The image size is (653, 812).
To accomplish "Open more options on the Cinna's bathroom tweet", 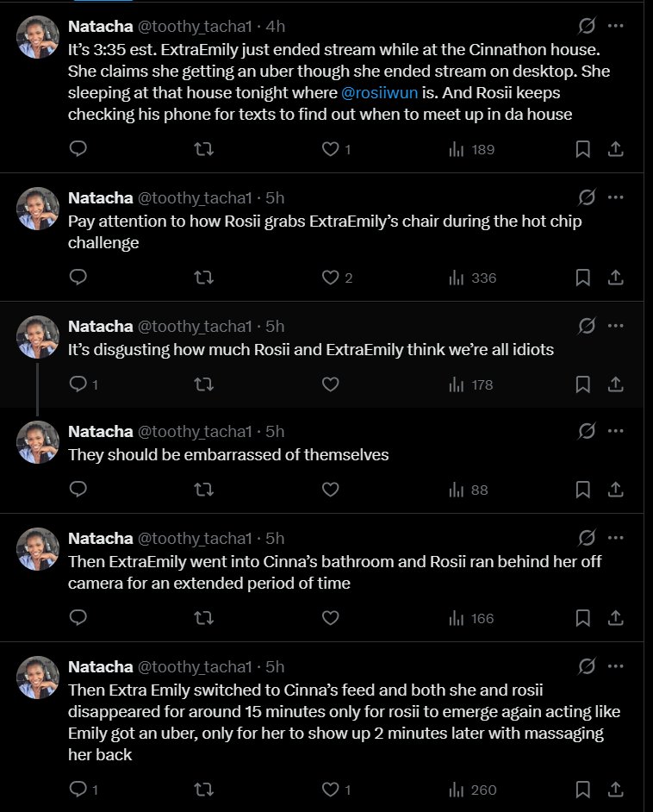I will click(615, 538).
